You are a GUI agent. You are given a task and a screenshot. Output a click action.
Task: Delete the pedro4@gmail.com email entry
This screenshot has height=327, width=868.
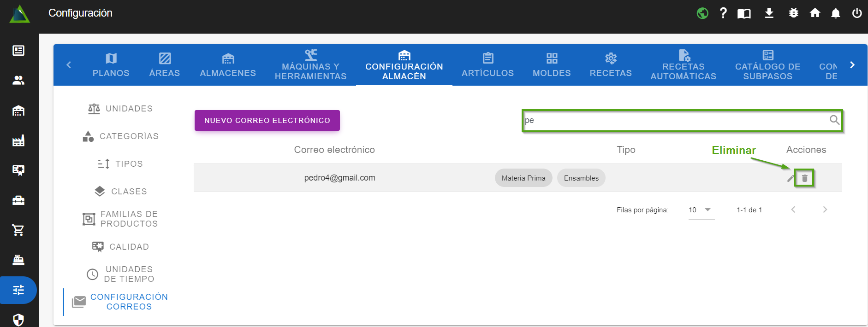coord(804,178)
